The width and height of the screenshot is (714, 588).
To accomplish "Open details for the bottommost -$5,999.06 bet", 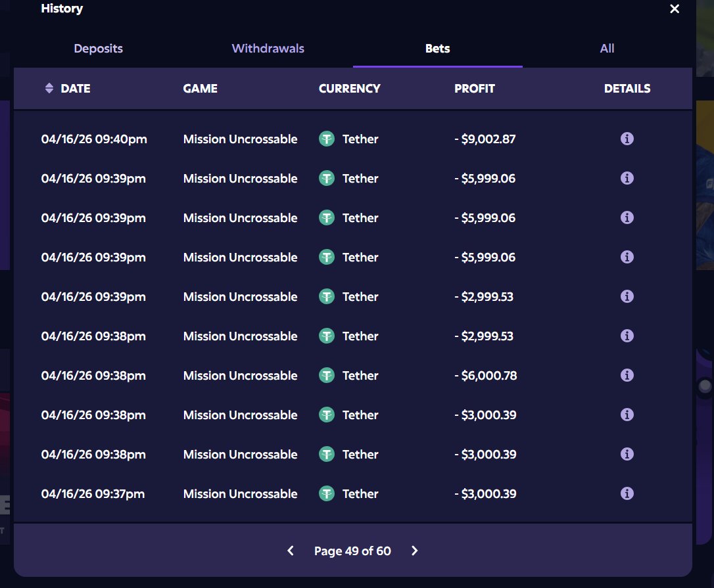I will tap(627, 257).
